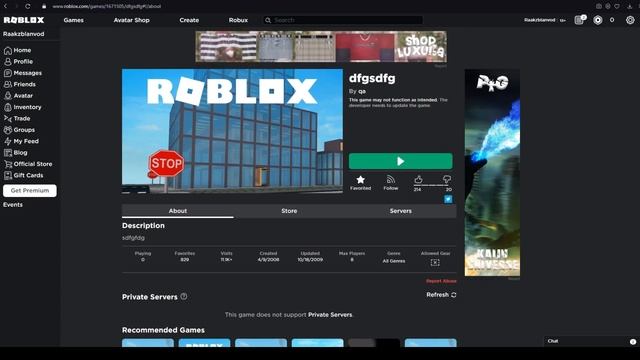Open the Blog sidebar entry

point(16,153)
